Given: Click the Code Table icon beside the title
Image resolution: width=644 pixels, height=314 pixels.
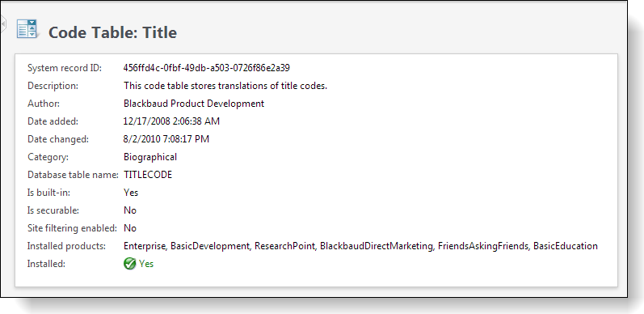Looking at the screenshot, I should tap(27, 29).
